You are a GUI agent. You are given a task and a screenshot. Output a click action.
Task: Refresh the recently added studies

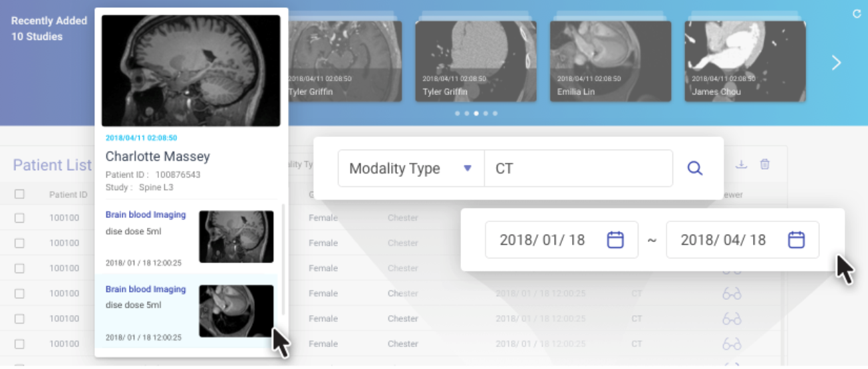click(857, 13)
